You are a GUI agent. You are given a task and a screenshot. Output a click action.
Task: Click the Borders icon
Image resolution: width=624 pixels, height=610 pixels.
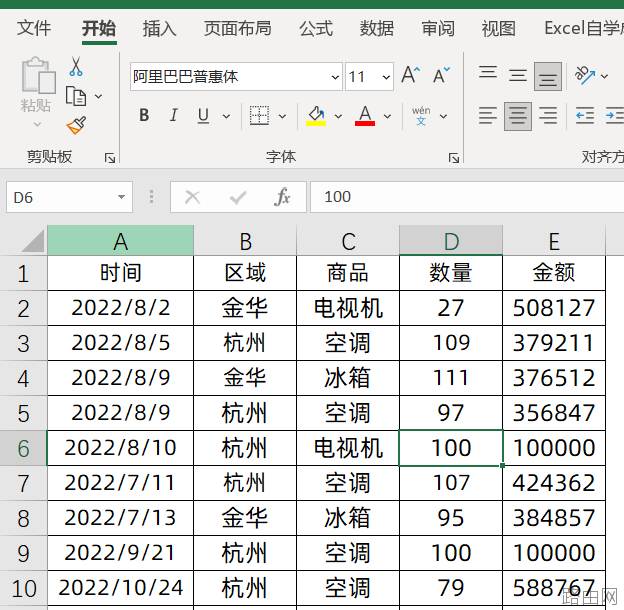pos(259,116)
